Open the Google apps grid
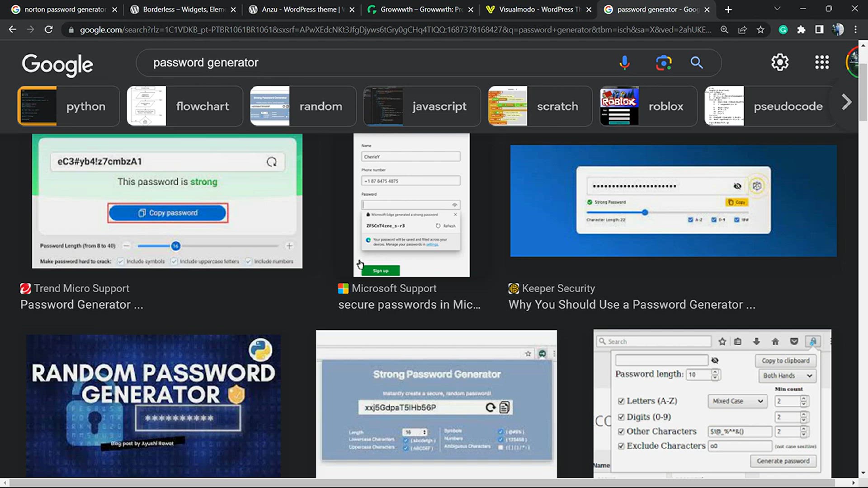This screenshot has width=868, height=488. [x=822, y=62]
